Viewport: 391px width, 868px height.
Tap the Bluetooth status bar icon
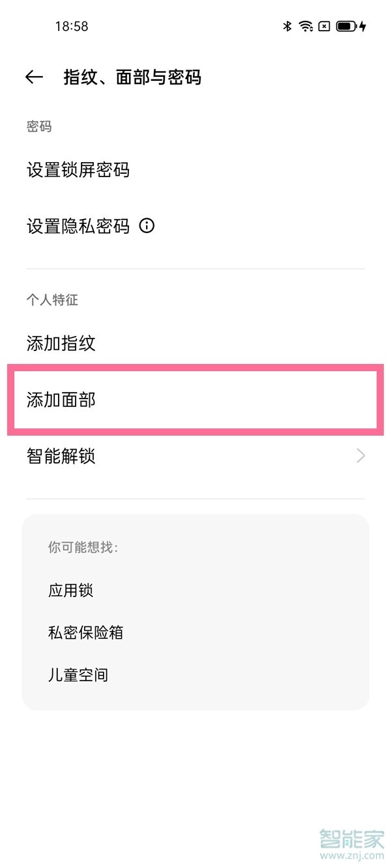click(x=287, y=27)
